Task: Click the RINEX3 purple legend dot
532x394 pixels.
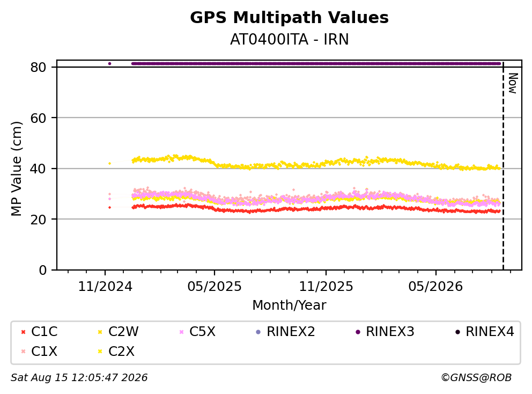Action: coord(358,332)
